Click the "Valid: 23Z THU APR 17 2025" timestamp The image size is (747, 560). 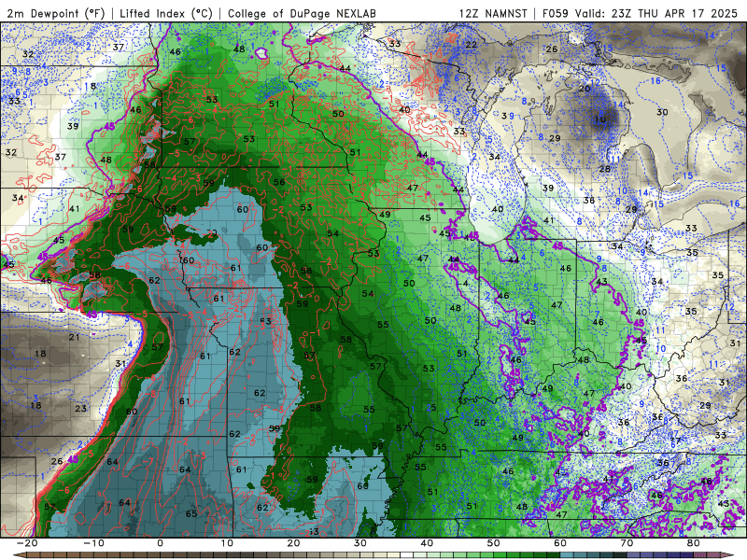[656, 13]
